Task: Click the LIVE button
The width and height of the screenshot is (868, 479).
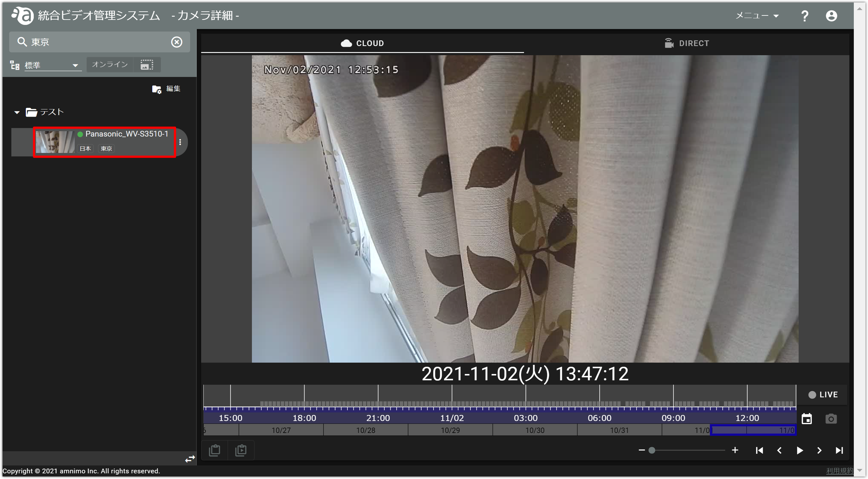Action: [x=823, y=394]
